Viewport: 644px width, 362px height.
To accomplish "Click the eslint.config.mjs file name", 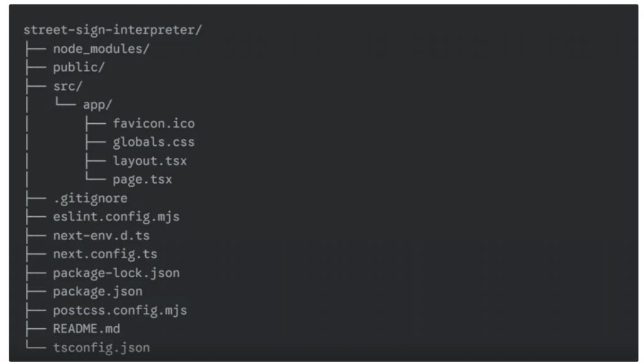I will [x=116, y=217].
